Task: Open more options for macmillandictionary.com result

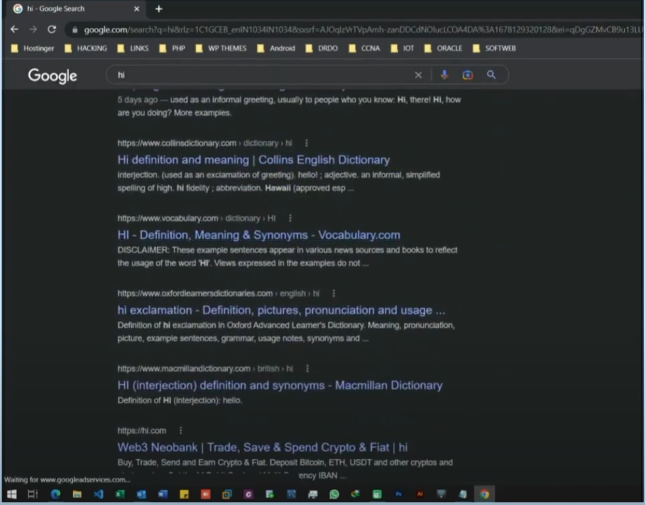Action: pos(307,368)
